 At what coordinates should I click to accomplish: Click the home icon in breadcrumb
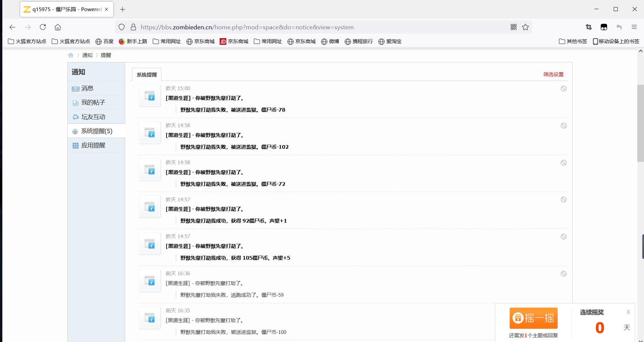coord(71,55)
